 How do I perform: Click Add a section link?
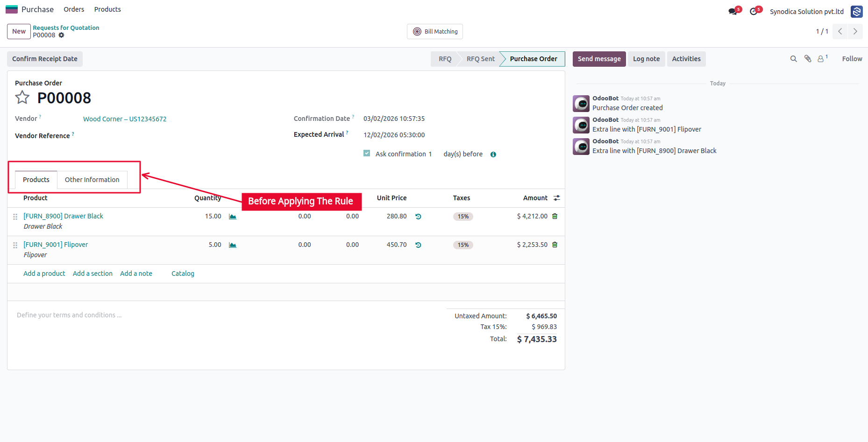point(92,274)
